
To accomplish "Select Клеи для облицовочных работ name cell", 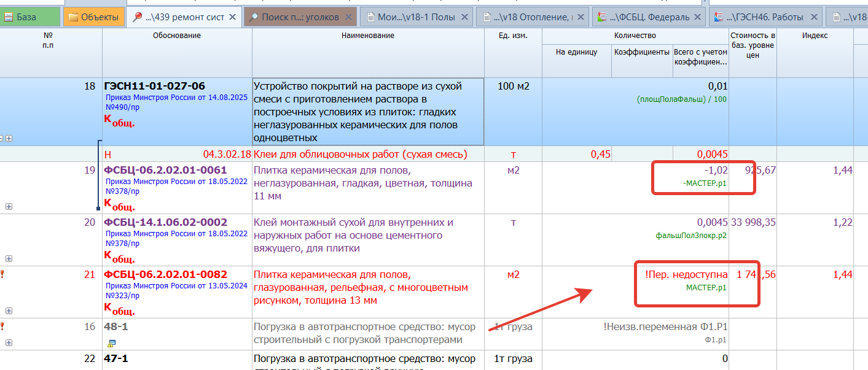I will coord(368,154).
